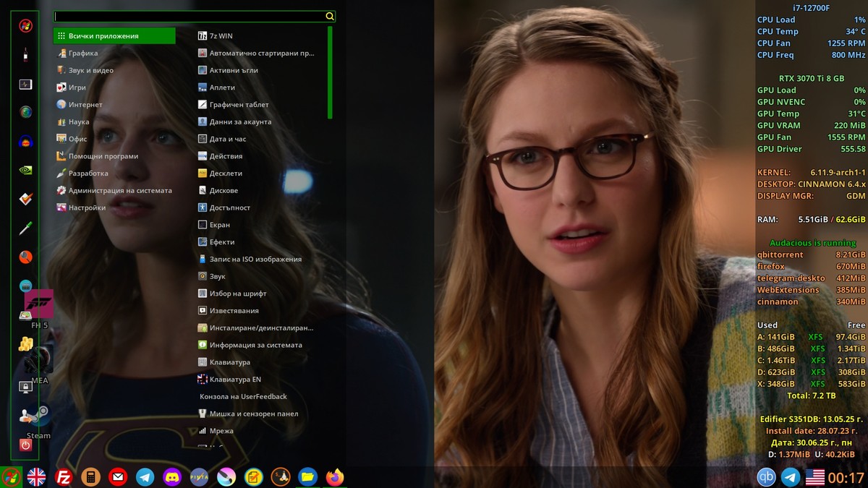868x488 pixels.
Task: Open the file manager folder icon in taskbar
Action: [x=307, y=477]
